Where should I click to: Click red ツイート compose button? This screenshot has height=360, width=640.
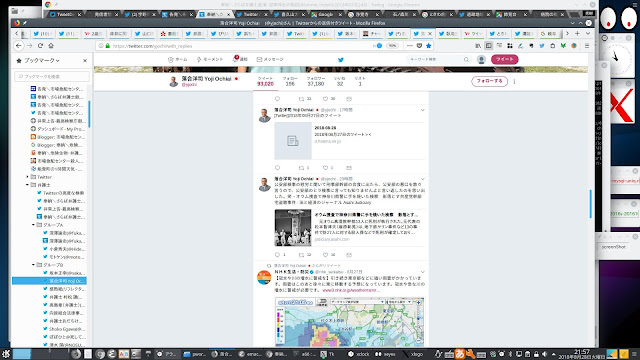tap(504, 60)
